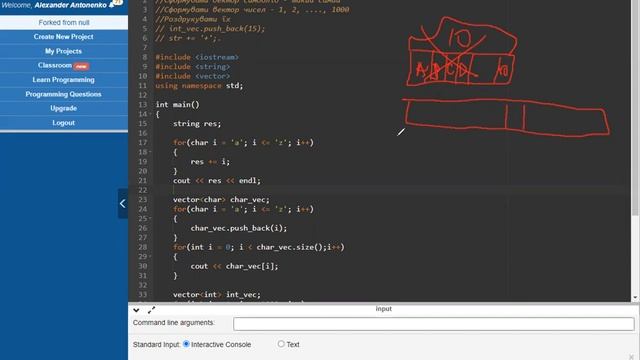This screenshot has height=360, width=640.
Task: Click the red 'new' badge beside Classroom
Action: tap(81, 66)
